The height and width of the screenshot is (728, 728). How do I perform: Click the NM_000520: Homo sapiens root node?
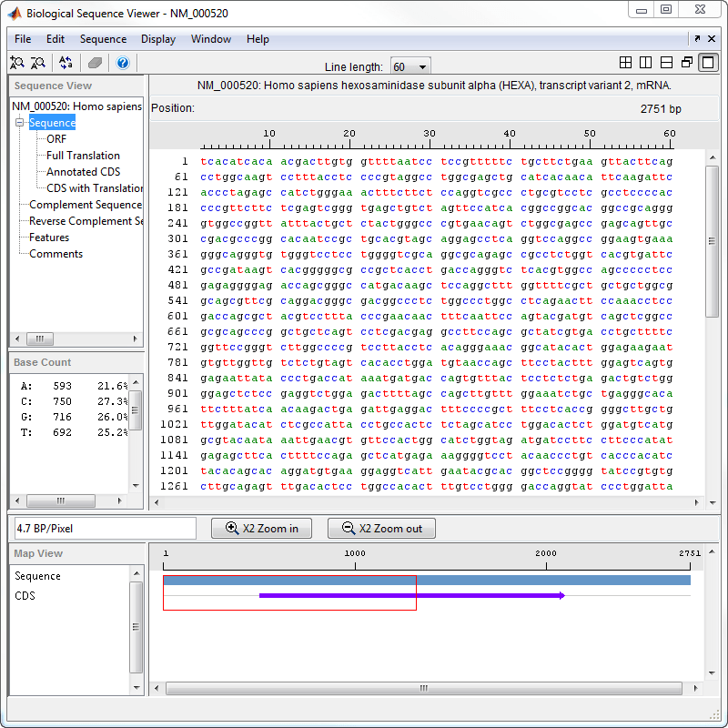76,106
